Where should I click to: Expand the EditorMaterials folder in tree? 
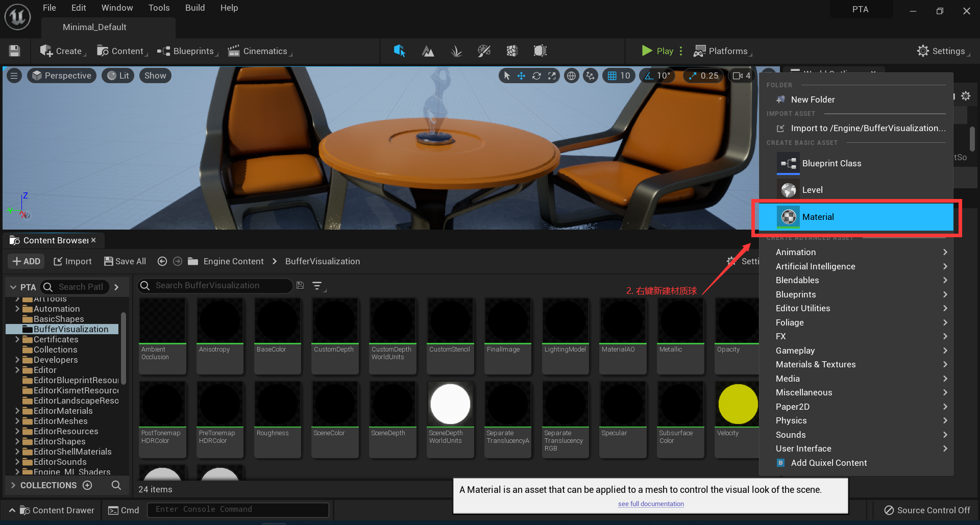coord(17,411)
